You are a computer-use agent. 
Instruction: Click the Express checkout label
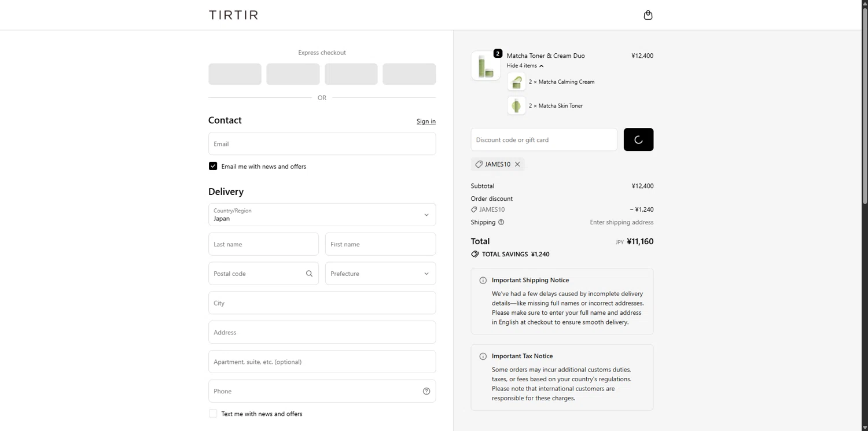pyautogui.click(x=322, y=53)
